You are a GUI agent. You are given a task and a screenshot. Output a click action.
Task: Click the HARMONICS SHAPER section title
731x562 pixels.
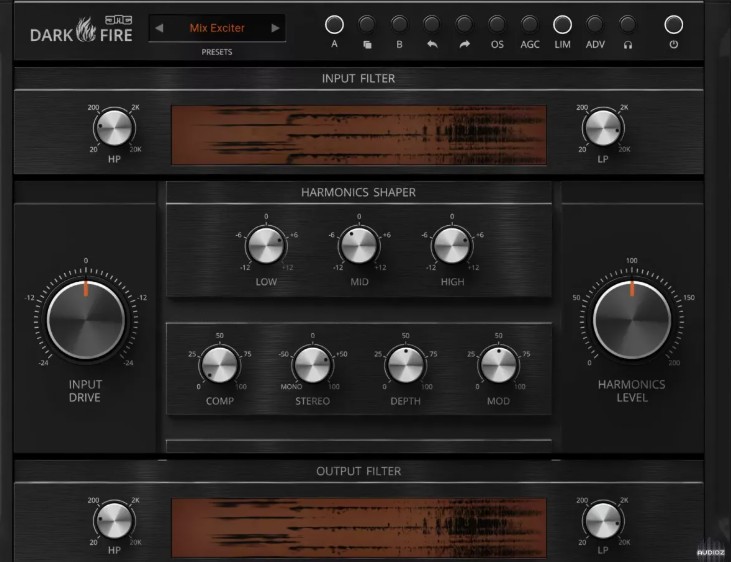tap(359, 192)
